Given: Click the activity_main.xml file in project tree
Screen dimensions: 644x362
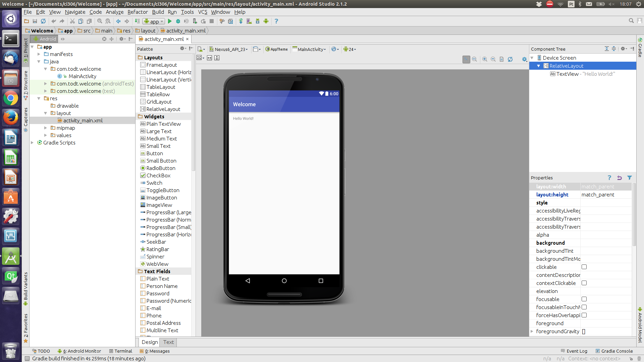Looking at the screenshot, I should (84, 120).
